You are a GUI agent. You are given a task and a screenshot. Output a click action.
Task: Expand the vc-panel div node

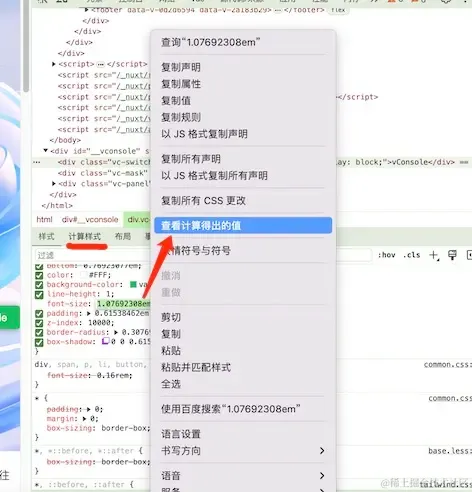54,184
